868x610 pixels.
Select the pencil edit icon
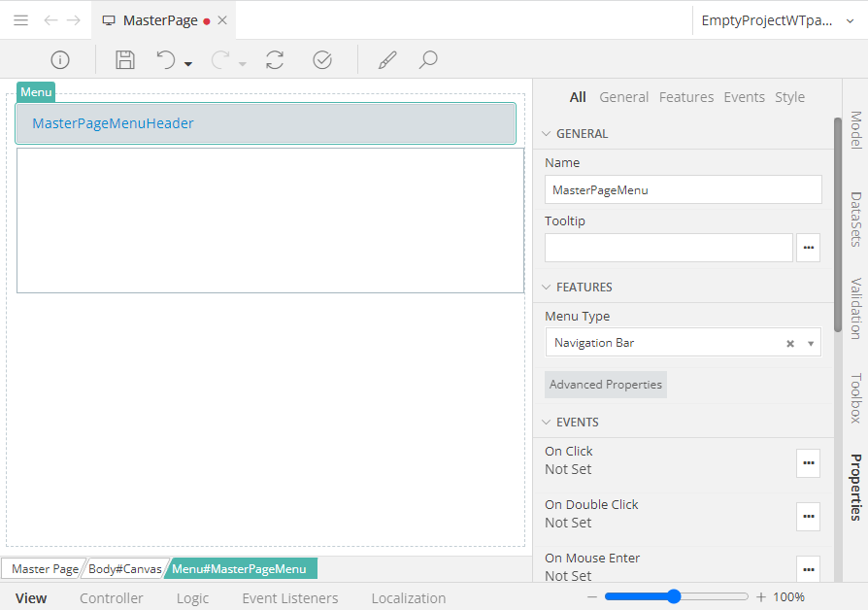(x=387, y=60)
